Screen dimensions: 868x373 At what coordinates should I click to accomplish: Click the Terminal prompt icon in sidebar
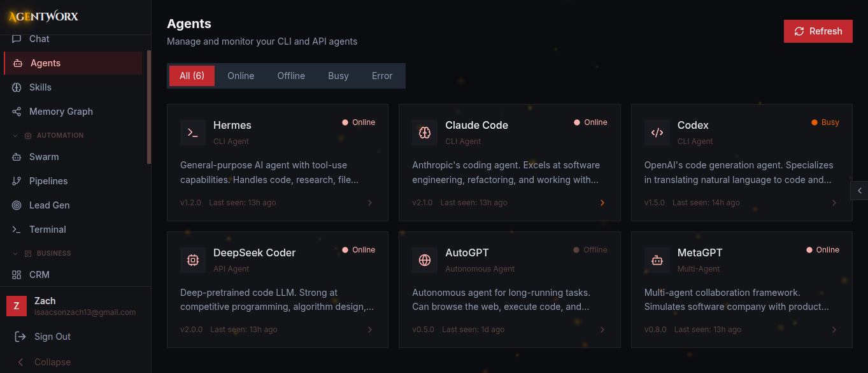pyautogui.click(x=17, y=230)
